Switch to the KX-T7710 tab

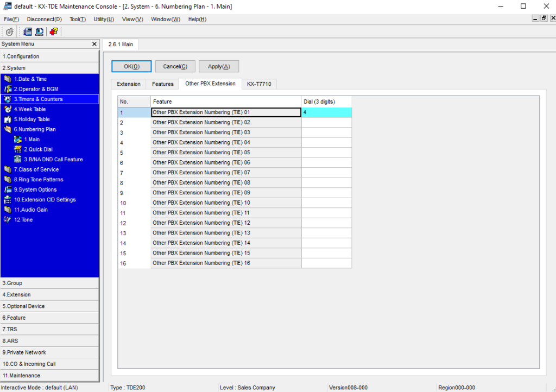[x=259, y=84]
